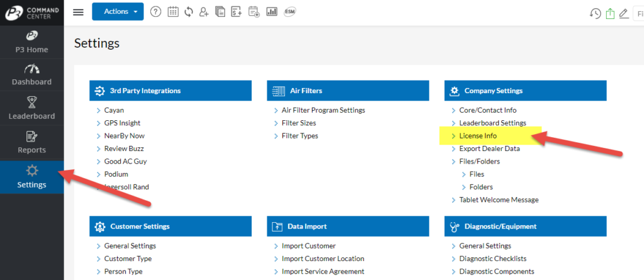The width and height of the screenshot is (644, 280).
Task: Open Tablet Welcome Message link
Action: pyautogui.click(x=499, y=200)
